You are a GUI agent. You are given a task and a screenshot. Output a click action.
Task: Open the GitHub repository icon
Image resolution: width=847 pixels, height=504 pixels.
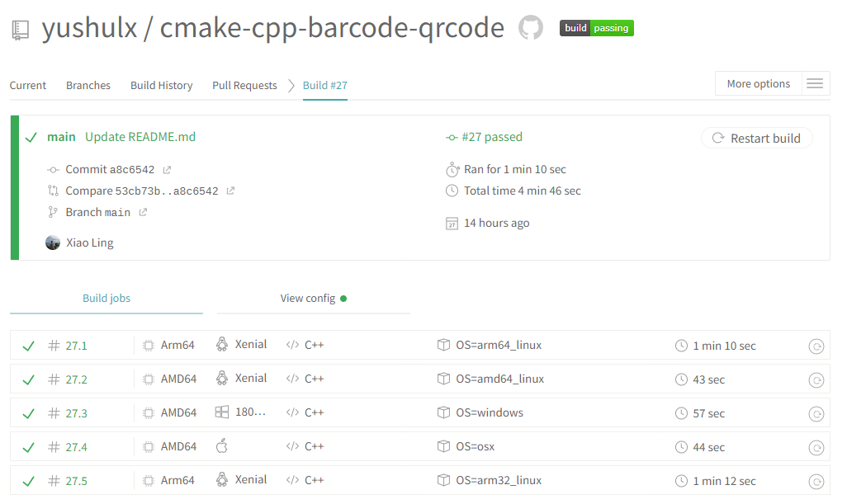[531, 28]
